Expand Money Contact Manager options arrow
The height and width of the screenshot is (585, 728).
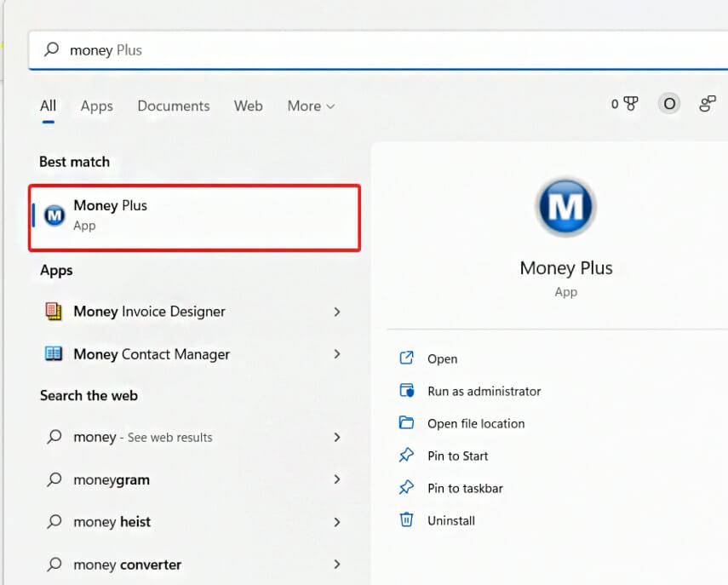pyautogui.click(x=337, y=354)
